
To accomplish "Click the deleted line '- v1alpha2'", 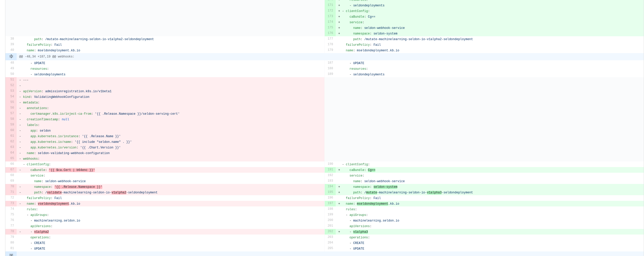I will pyautogui.click(x=41, y=232).
